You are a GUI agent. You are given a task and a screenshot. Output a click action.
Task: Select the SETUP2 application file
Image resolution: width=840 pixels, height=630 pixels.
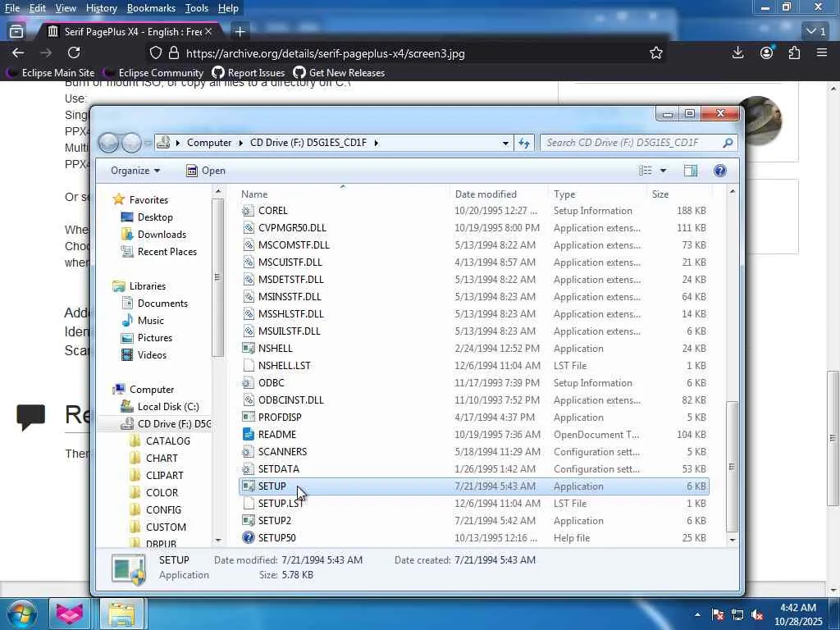click(x=474, y=520)
